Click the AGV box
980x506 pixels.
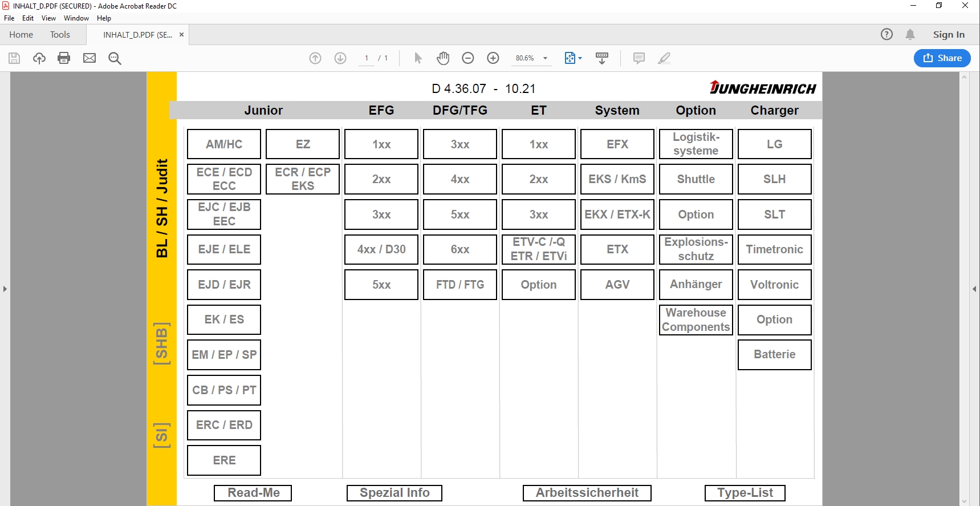click(617, 285)
